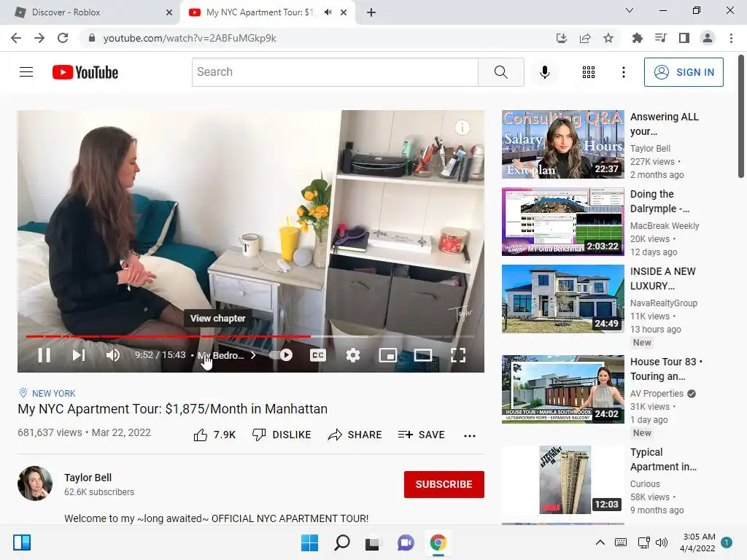This screenshot has width=747, height=560.
Task: Click the SIGN IN button
Action: point(684,72)
